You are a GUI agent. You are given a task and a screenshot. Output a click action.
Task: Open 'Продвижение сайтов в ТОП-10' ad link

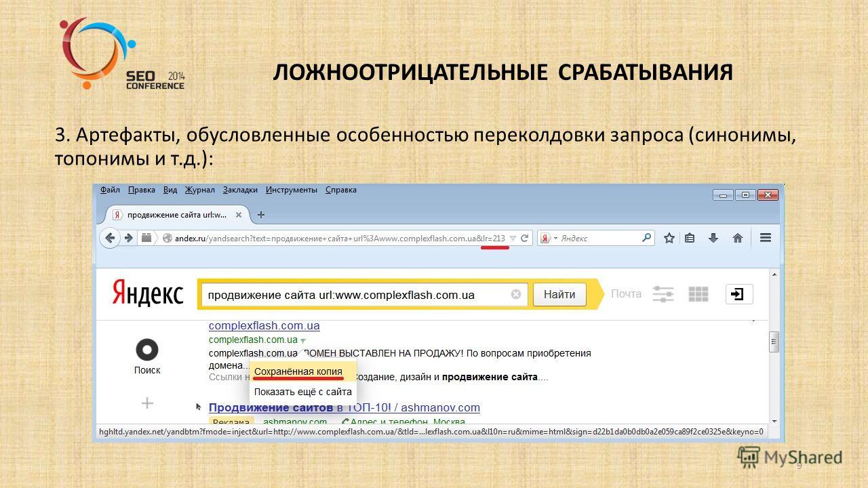coord(344,407)
